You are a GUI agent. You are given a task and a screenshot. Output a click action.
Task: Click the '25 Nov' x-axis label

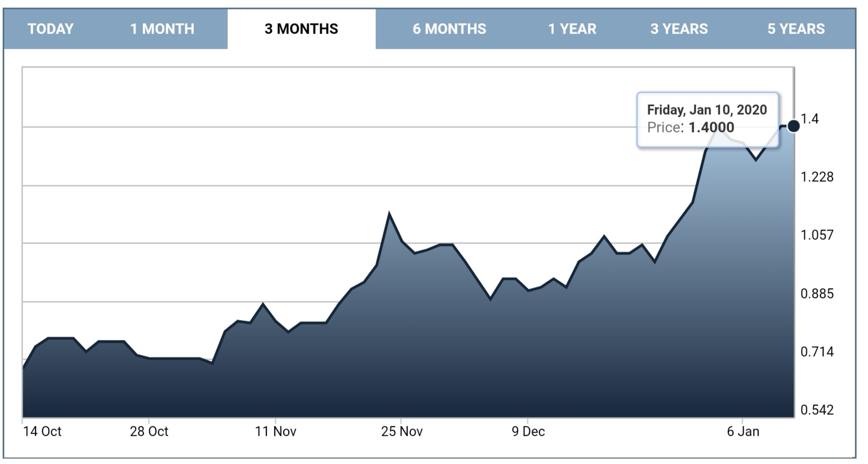point(402,432)
